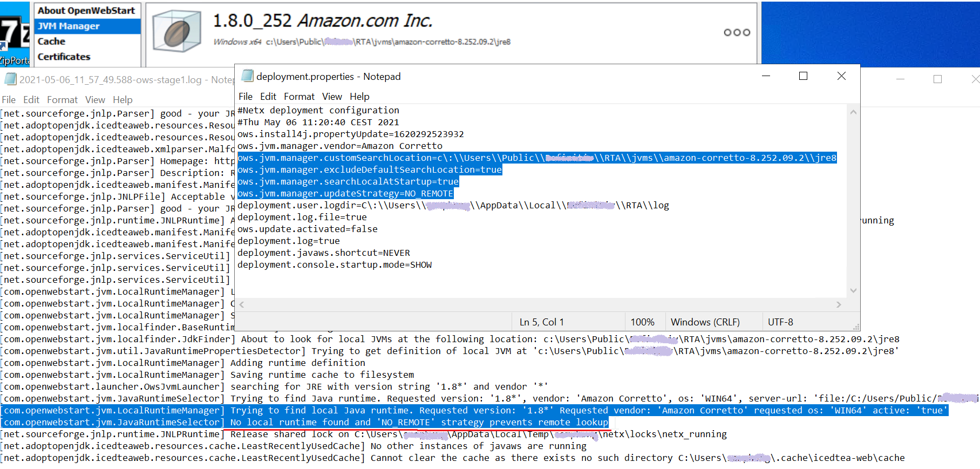Click the excludeDefaultSearchLocation=true line
Viewport: 980px width, 469px height.
point(370,169)
